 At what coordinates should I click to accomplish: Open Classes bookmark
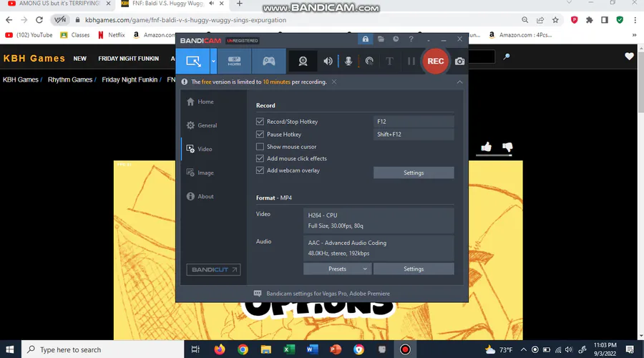pos(74,35)
